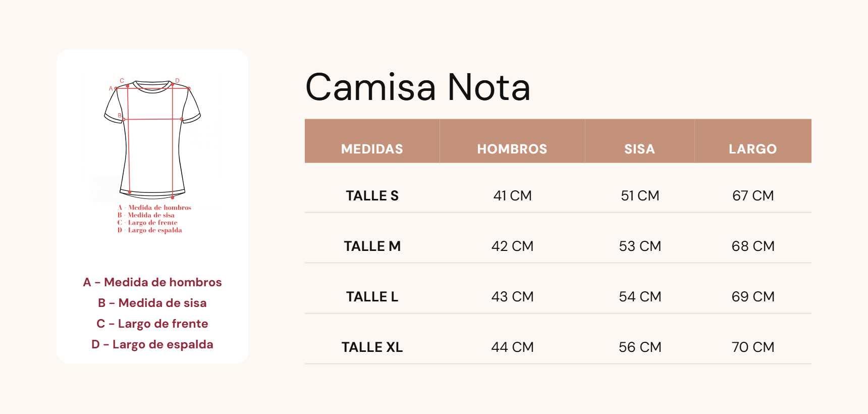The image size is (868, 414).
Task: Click 'A - Medida de hombros' legend text
Action: click(x=152, y=282)
